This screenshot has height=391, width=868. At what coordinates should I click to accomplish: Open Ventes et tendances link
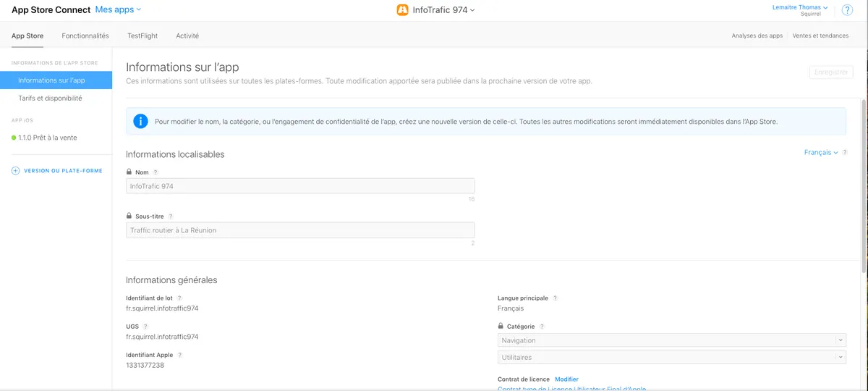[x=821, y=35]
